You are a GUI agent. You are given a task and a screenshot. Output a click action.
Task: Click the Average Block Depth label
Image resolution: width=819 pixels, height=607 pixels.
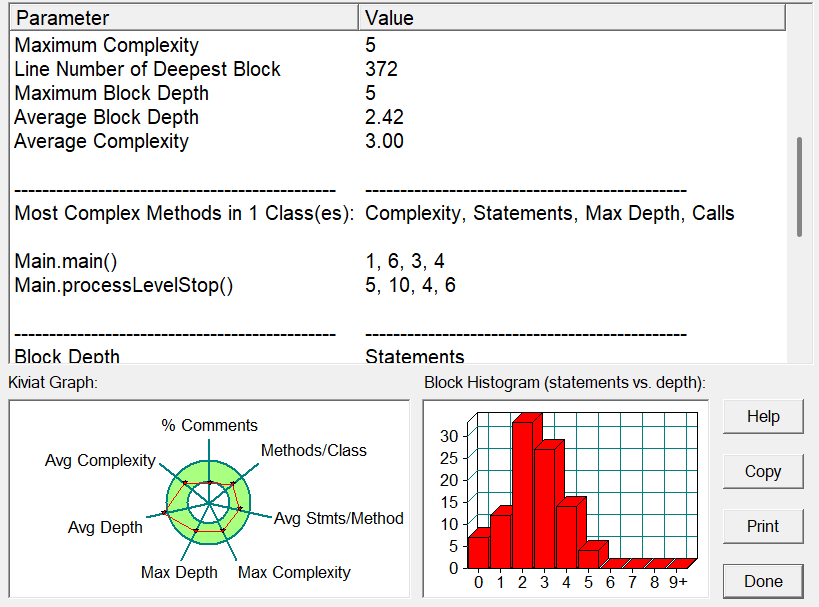107,117
